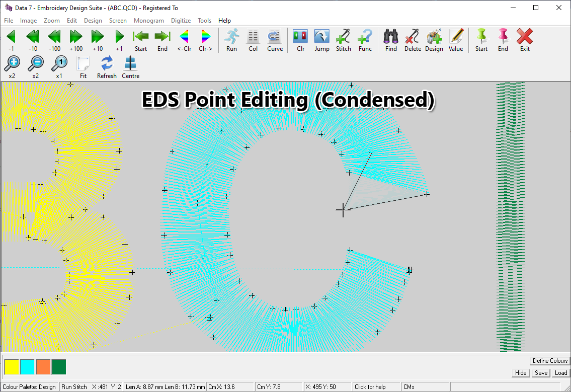Screen dimensions: 571x392
Task: Jump back 100 stitches with -100
Action: click(54, 40)
